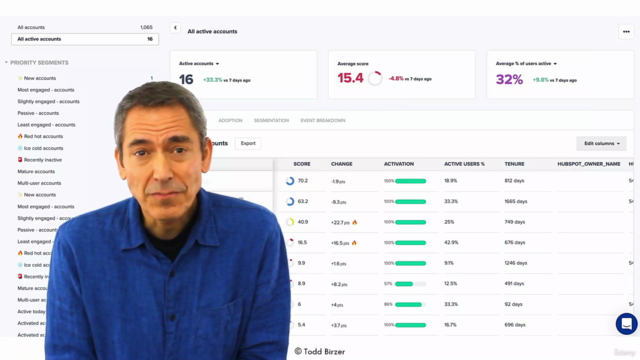640x360 pixels.
Task: Click the 812 days tenure cell
Action: coord(514,181)
